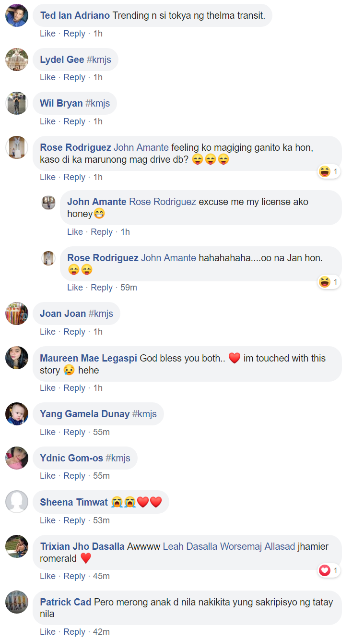Like Patrick Cad's comment
364x640 pixels.
tap(48, 632)
